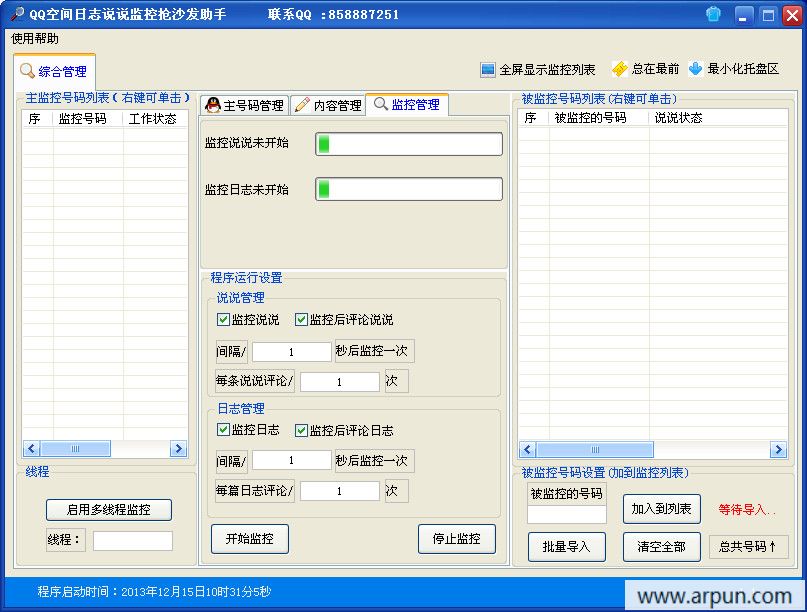Click the magnifier icon in the title bar
The image size is (807, 612).
tap(16, 13)
